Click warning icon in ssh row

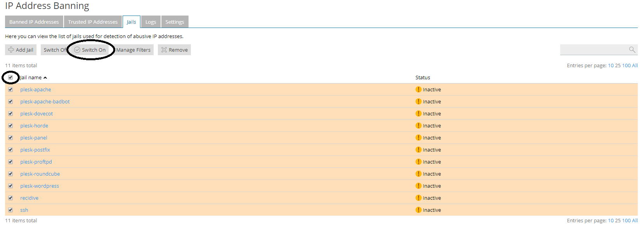[418, 210]
